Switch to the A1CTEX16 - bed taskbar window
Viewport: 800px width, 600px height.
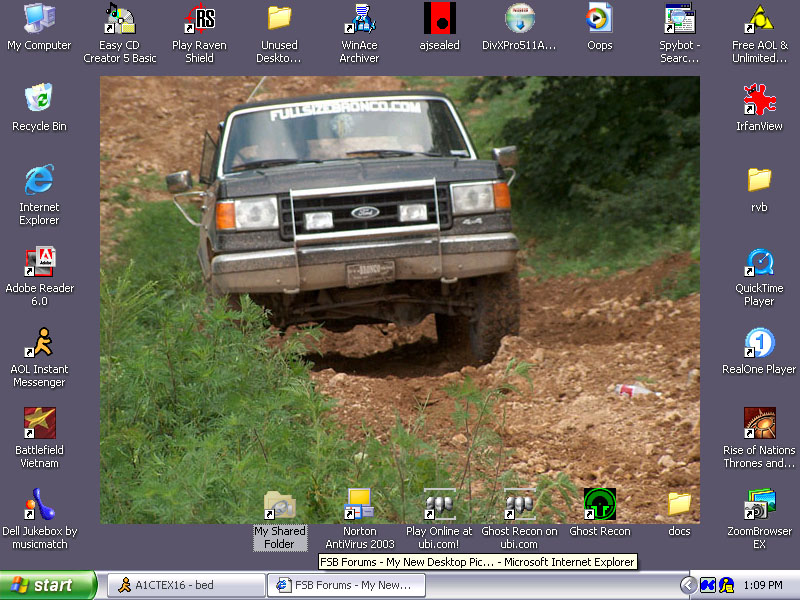click(186, 585)
